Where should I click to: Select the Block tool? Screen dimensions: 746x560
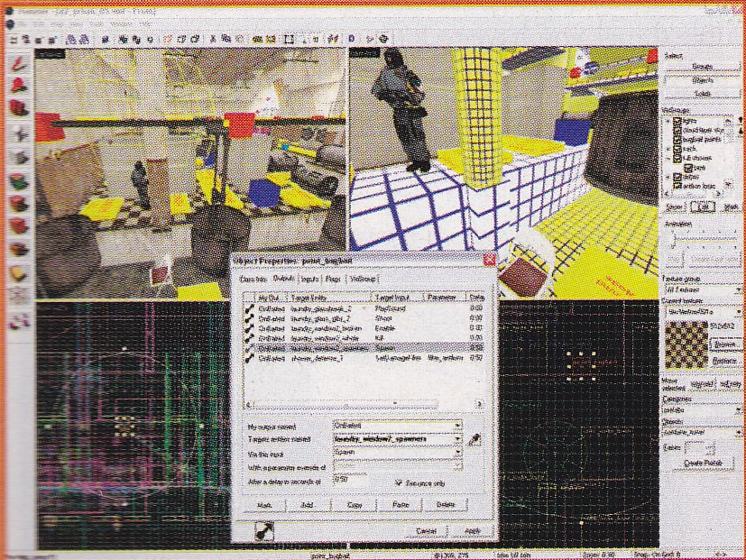pyautogui.click(x=19, y=158)
